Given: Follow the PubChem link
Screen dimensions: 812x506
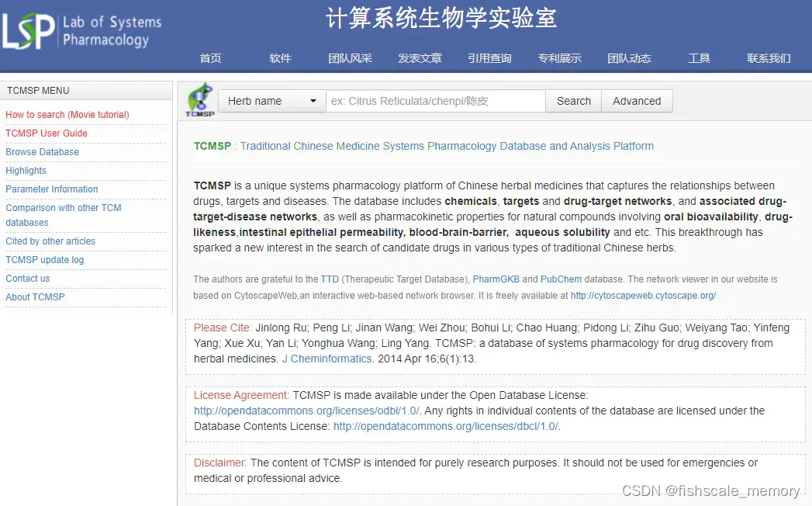Looking at the screenshot, I should point(561,279).
